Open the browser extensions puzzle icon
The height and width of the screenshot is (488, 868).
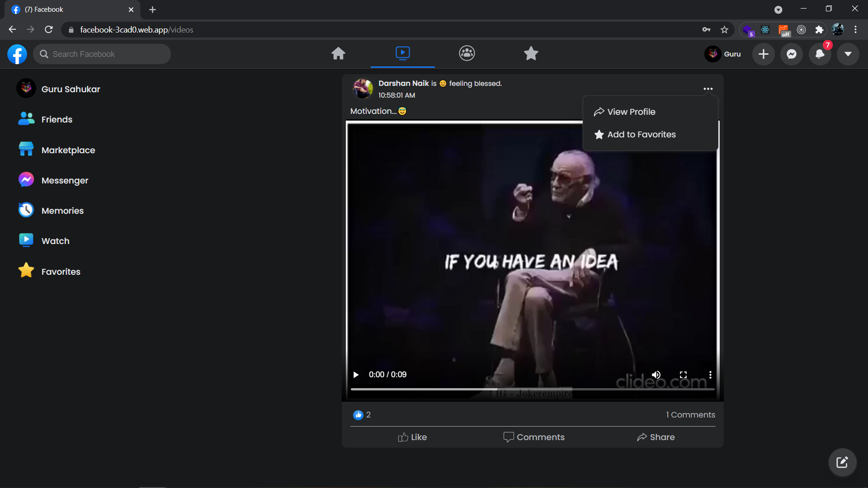click(819, 30)
